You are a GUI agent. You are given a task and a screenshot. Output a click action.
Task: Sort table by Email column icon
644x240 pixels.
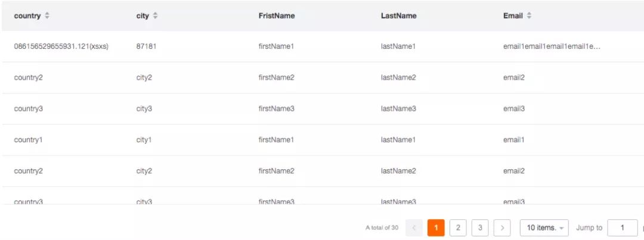point(529,16)
